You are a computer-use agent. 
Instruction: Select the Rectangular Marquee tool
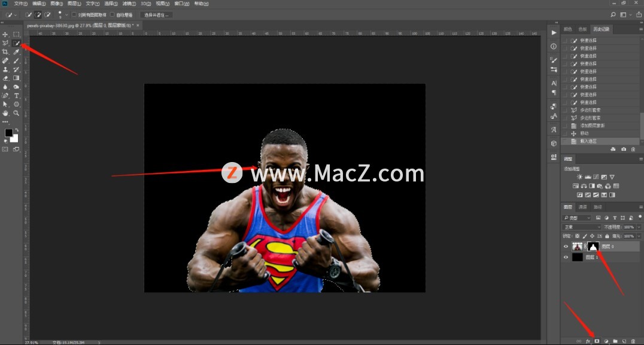coord(16,35)
